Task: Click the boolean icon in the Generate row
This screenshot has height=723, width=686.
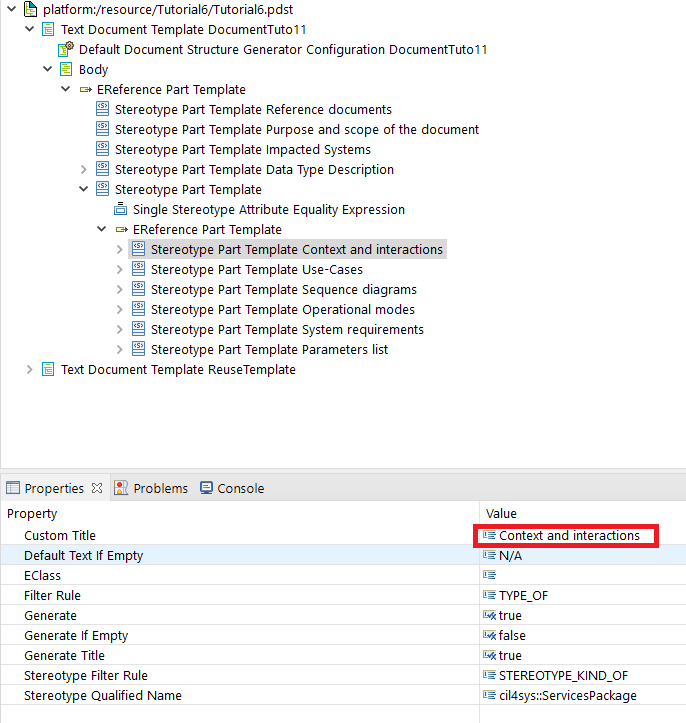Action: coord(489,615)
